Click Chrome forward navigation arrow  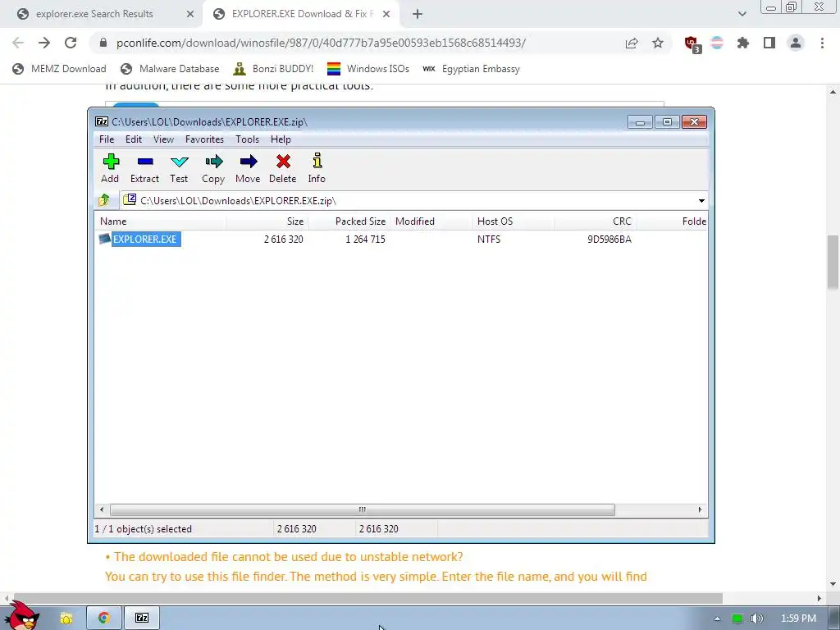44,43
